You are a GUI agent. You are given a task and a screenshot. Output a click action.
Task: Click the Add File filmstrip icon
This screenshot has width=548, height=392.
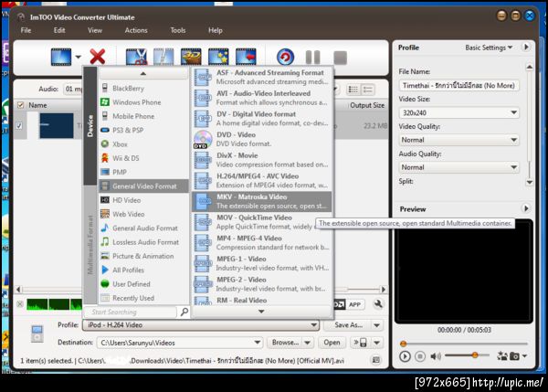pos(61,57)
